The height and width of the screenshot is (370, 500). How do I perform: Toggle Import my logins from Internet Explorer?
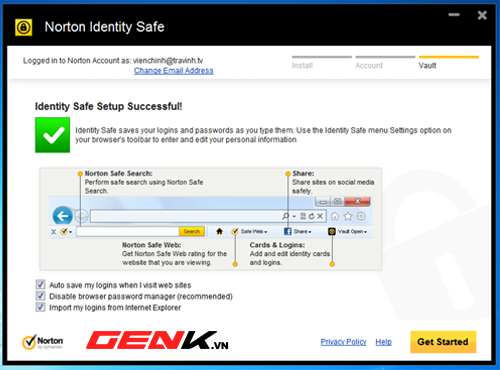point(40,307)
